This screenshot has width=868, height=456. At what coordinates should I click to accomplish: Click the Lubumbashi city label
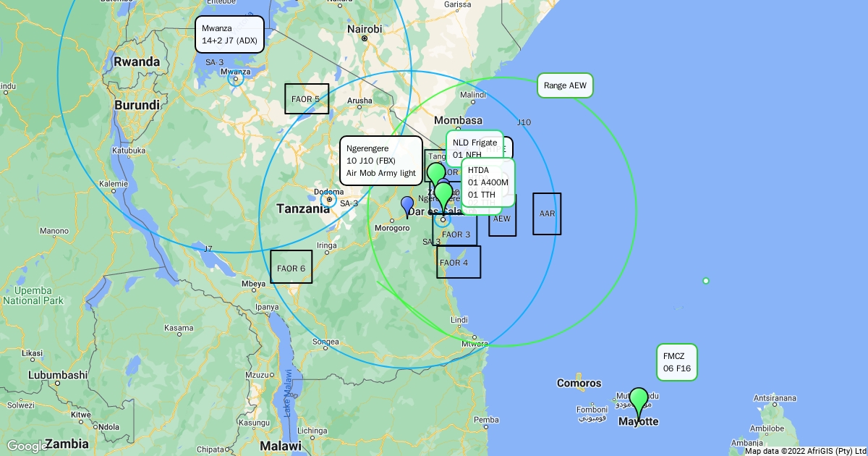pyautogui.click(x=58, y=375)
